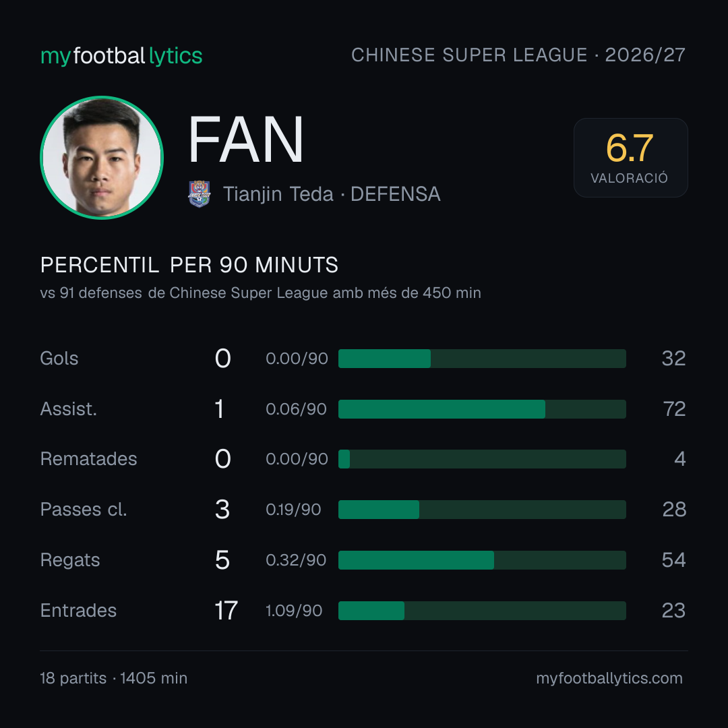Select the FAN player name heading

coord(245,140)
